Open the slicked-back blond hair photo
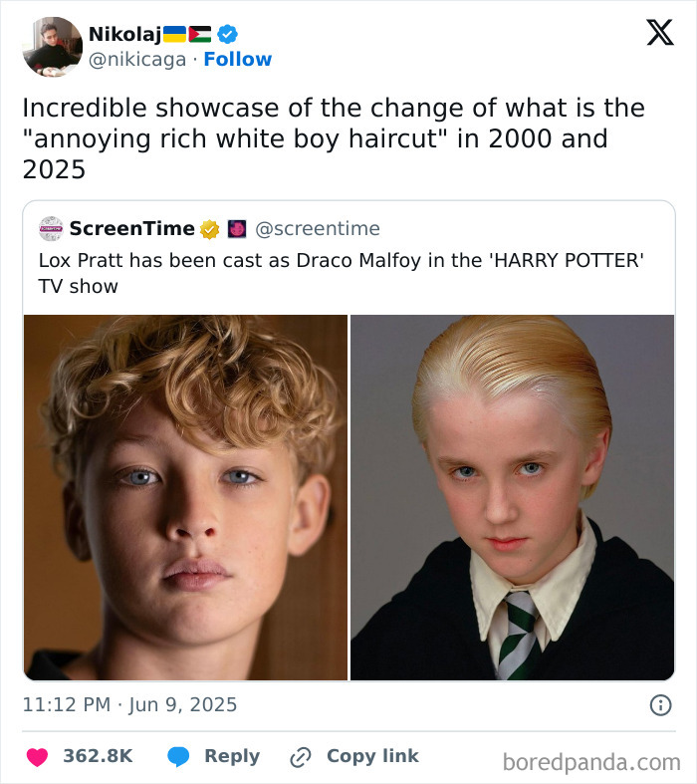697x784 pixels. pyautogui.click(x=512, y=498)
